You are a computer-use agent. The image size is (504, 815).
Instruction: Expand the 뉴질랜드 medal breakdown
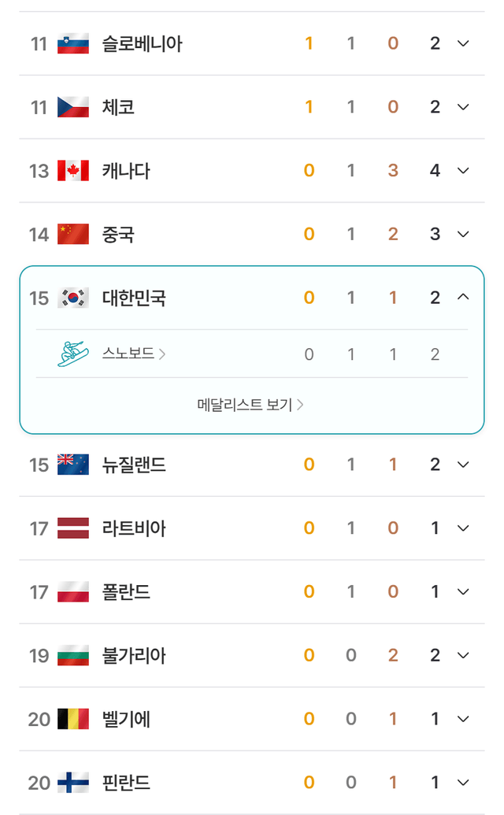(x=463, y=465)
